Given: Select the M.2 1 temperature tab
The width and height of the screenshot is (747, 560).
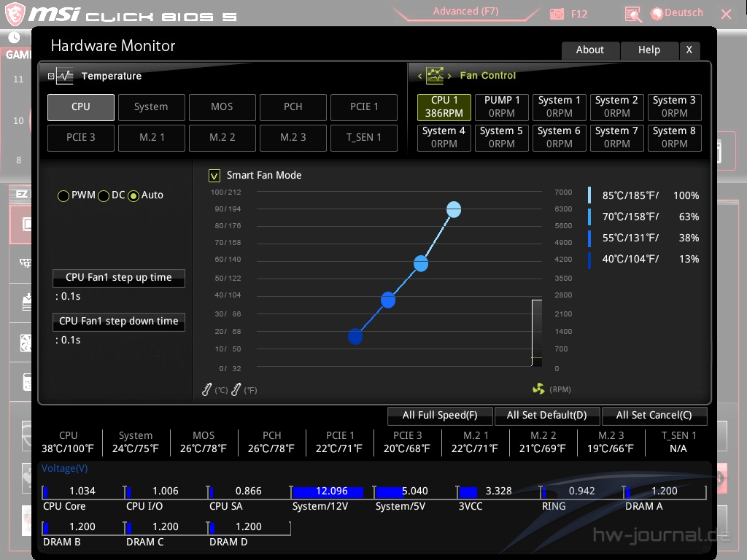Looking at the screenshot, I should 151,138.
